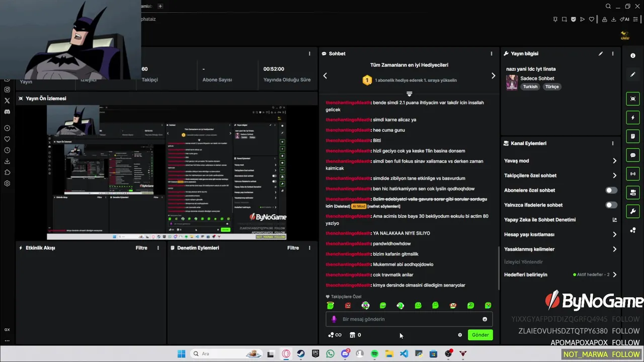Screen dimensions: 644x362
Task: Expand Hedefleri belirleyin goals
Action: pos(614,275)
